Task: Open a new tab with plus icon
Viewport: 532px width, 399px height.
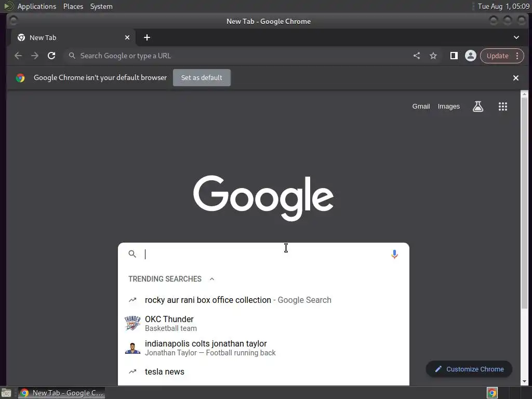Action: pos(147,37)
